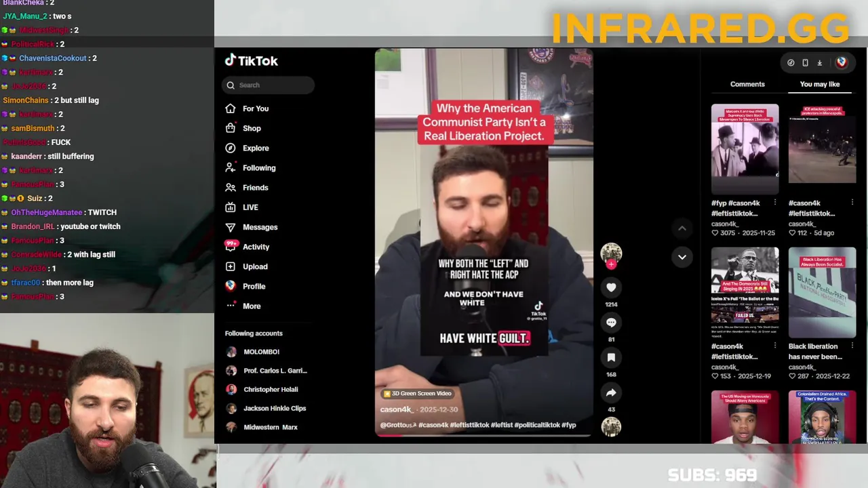The image size is (868, 488).
Task: Open Prof. Carlos L. Garri... account
Action: 267,371
